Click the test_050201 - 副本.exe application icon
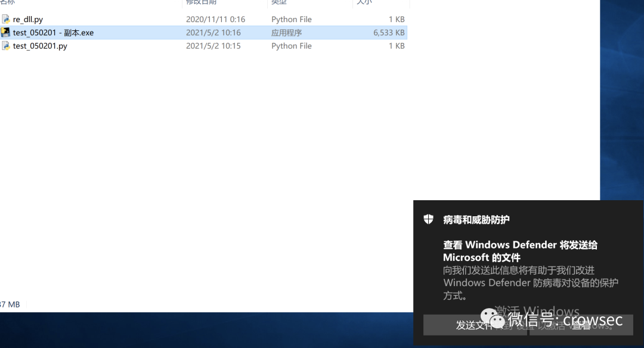The width and height of the screenshot is (644, 348). click(6, 32)
